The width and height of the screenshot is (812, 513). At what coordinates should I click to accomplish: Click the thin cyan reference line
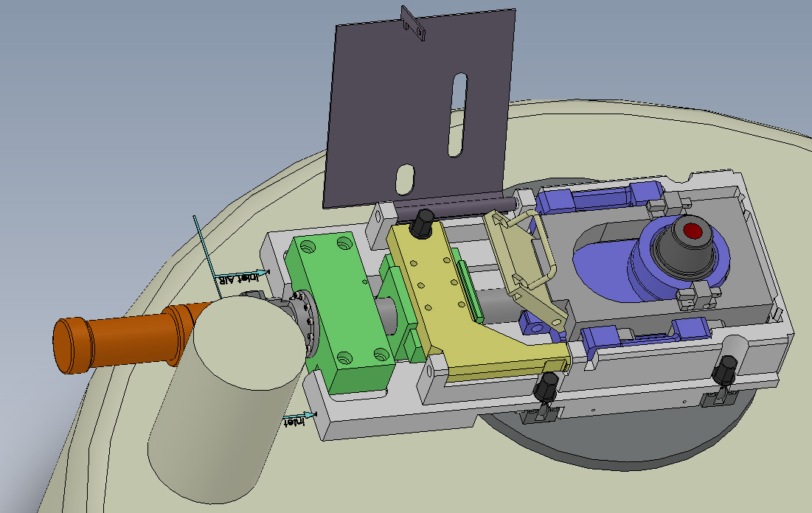coord(207,256)
